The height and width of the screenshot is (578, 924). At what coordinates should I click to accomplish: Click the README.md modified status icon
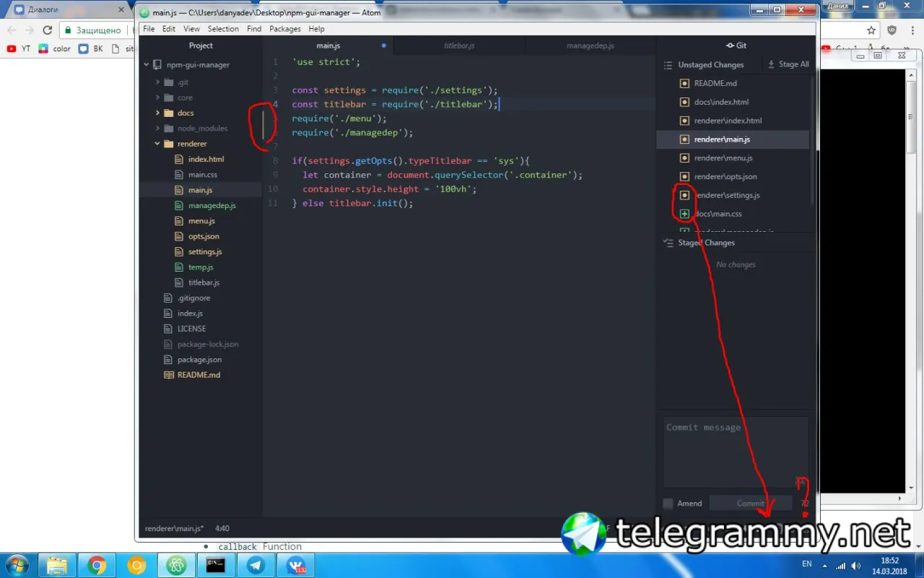coord(685,84)
